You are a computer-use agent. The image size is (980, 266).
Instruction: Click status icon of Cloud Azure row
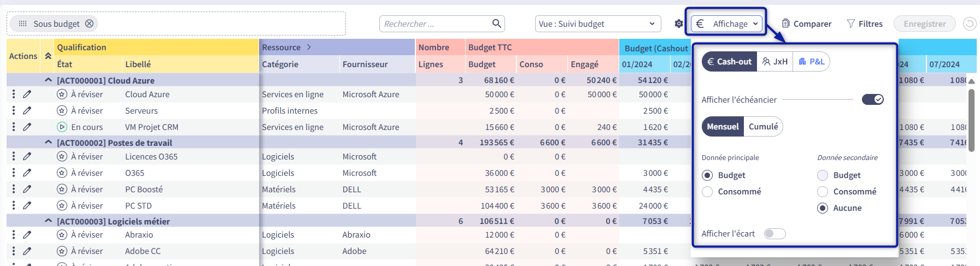coord(62,94)
